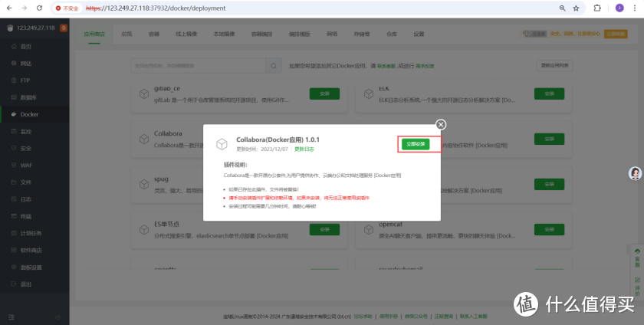Click the Collabora list cube icon
Screen dimensions: 644x325
click(144, 139)
